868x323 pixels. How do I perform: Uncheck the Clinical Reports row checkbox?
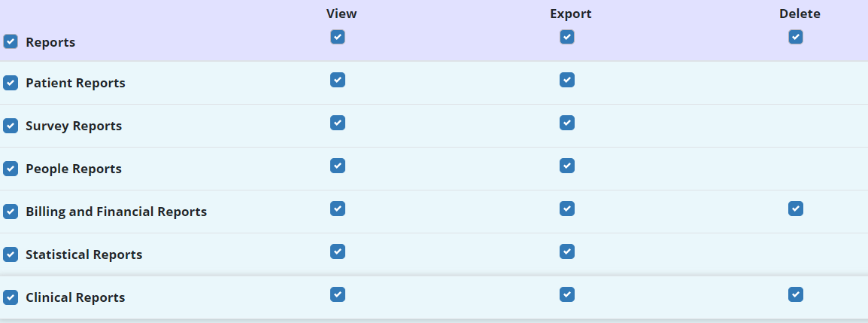pyautogui.click(x=11, y=297)
